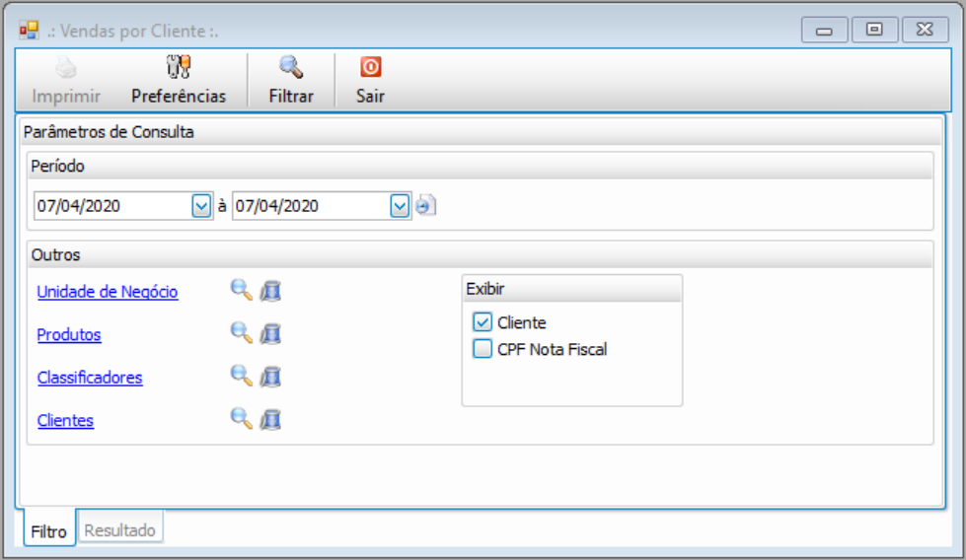Screen dimensions: 966x560
Task: Clear Unidade de Negócio selection icon
Action: 270,291
